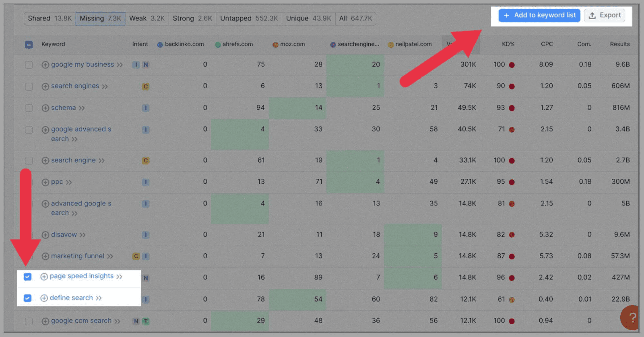The image size is (644, 337).
Task: Click the C intent badge for marketing funnel
Action: [136, 256]
